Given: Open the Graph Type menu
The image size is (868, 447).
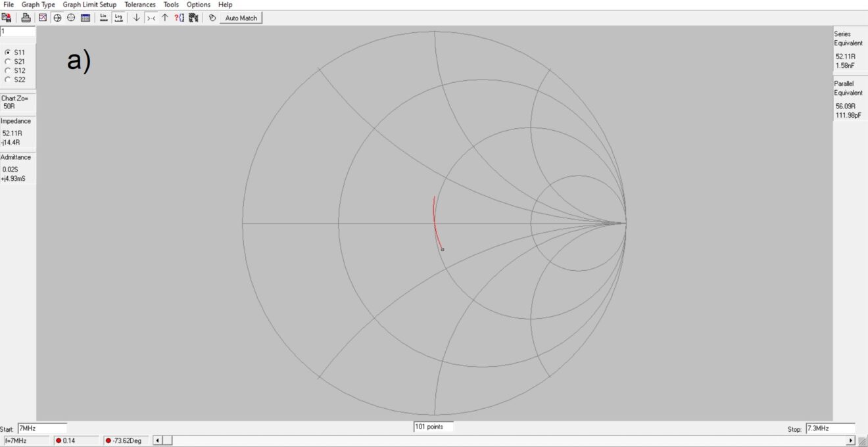Looking at the screenshot, I should point(38,5).
